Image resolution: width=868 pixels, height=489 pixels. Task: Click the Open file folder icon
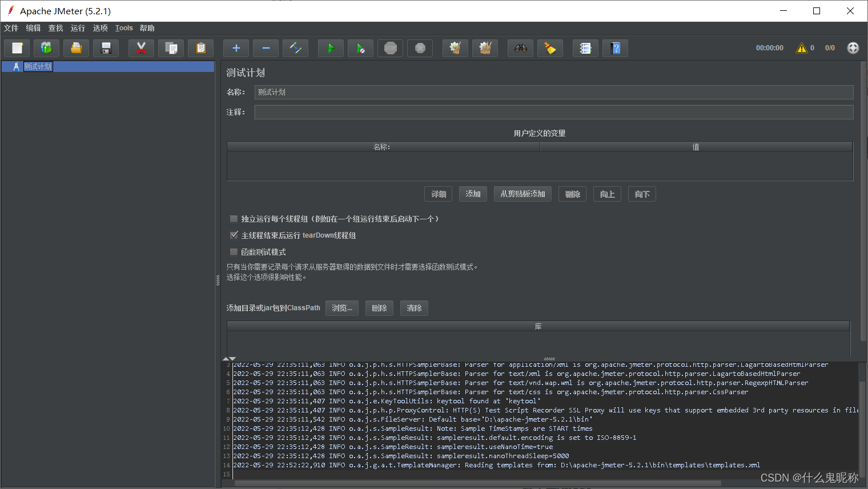[x=76, y=49]
